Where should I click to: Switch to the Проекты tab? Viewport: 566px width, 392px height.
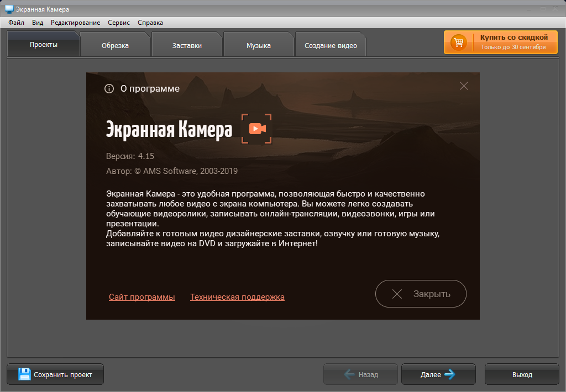43,44
